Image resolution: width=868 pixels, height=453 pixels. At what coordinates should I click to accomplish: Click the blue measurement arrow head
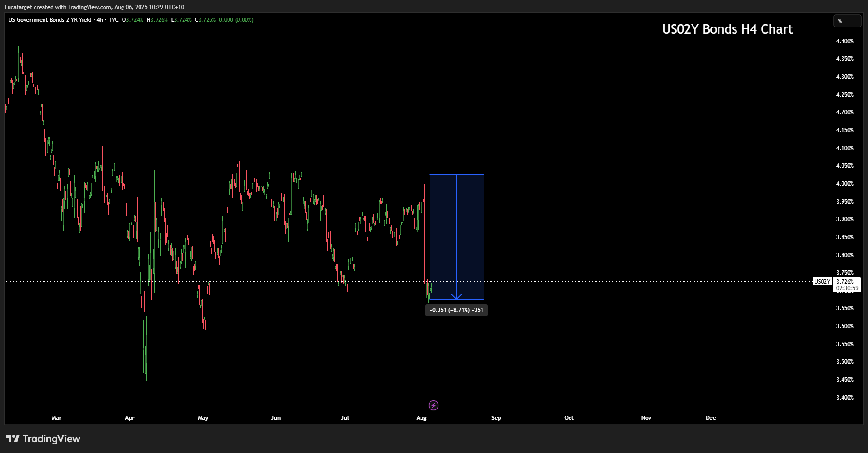point(456,297)
